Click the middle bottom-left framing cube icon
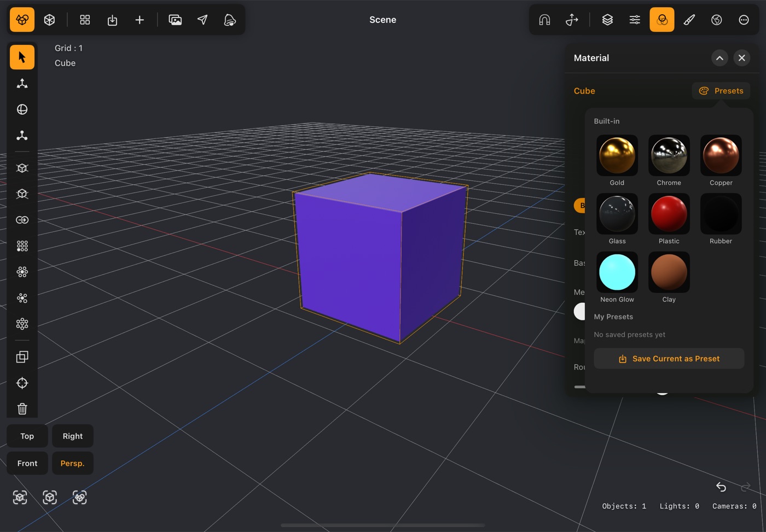Viewport: 766px width, 532px height. (x=50, y=497)
